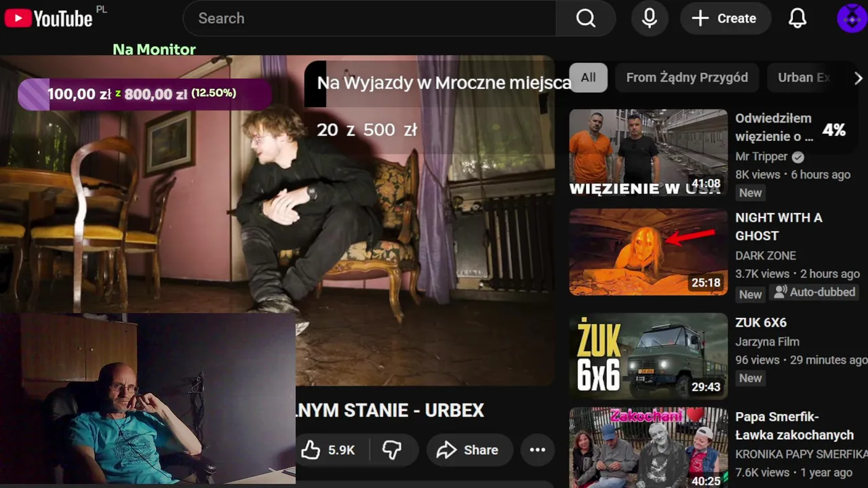Click the New badge under Jarzyna Film
Image resolution: width=868 pixels, height=488 pixels.
(750, 378)
